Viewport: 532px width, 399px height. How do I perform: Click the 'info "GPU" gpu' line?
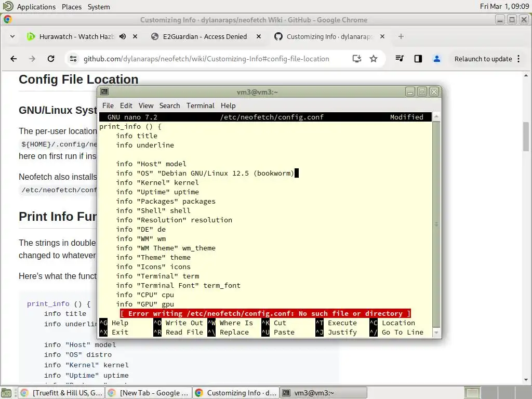[x=145, y=304]
